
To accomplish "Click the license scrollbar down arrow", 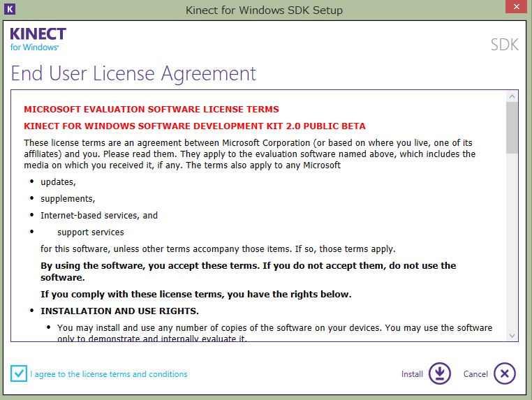I will [512, 336].
